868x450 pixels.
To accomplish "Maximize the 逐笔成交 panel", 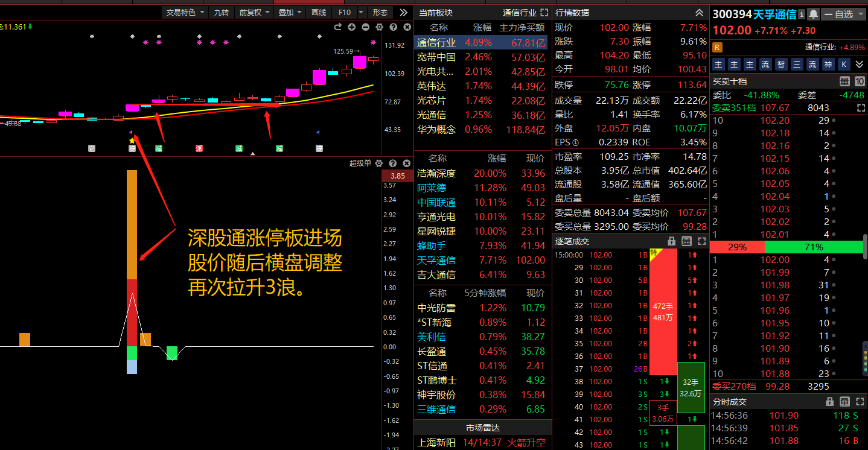I will [701, 241].
